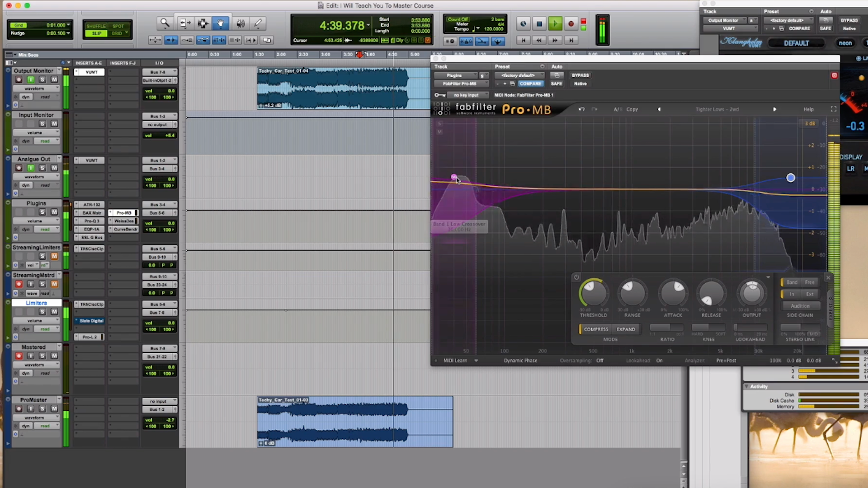Select the Pencil tool

pos(258,23)
